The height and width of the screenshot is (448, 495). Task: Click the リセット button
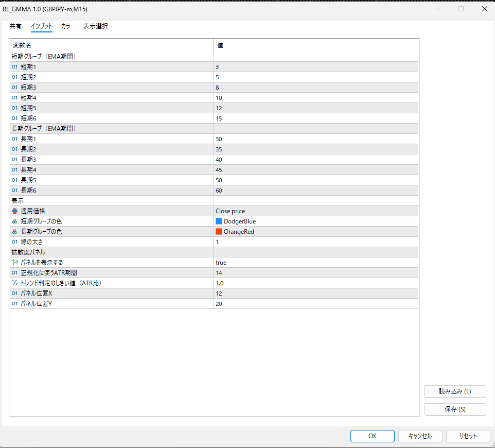(x=468, y=436)
